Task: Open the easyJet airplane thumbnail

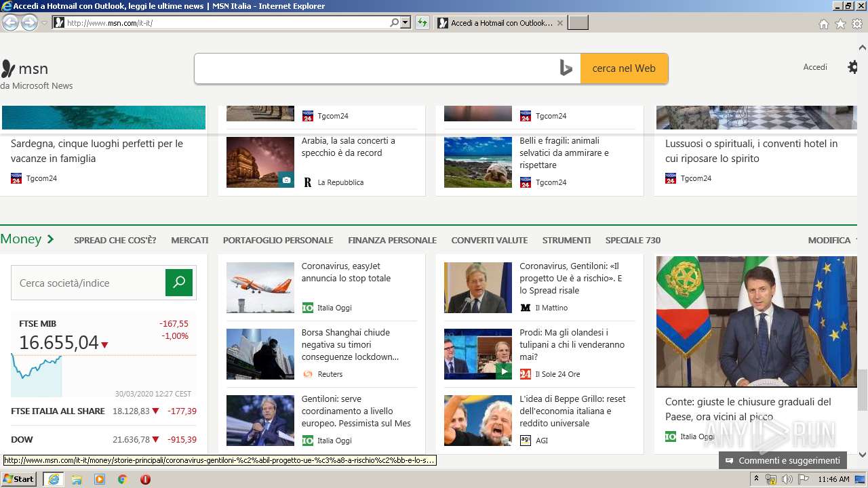Action: point(260,287)
